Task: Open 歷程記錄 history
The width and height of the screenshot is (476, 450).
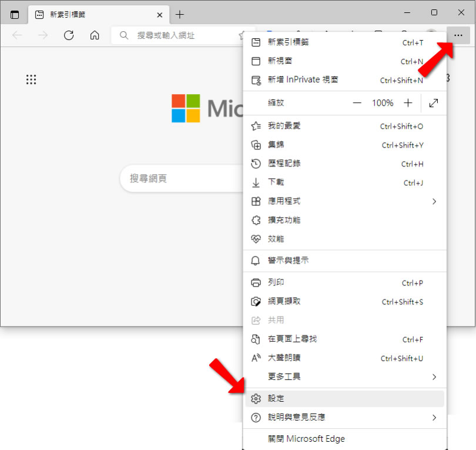Action: (345, 164)
